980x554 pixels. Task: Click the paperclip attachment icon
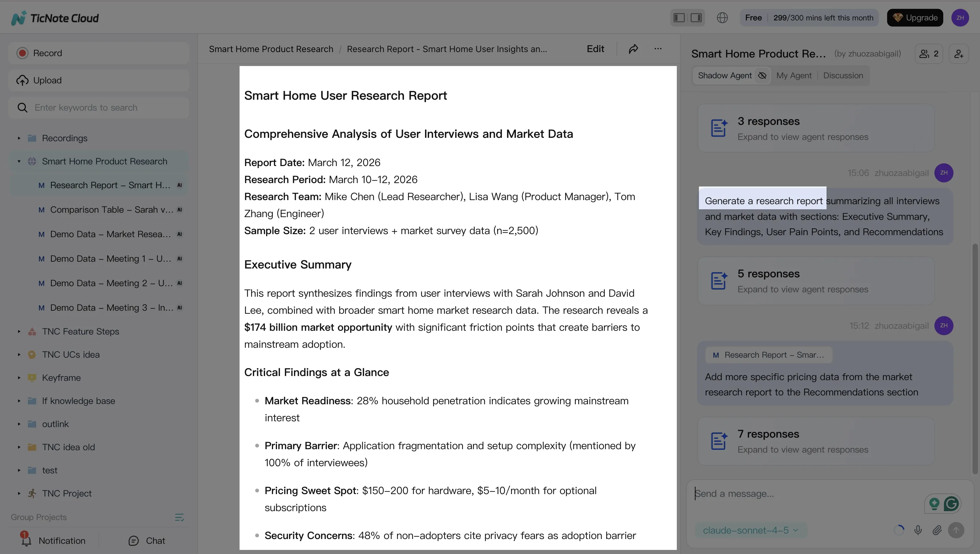tap(937, 530)
